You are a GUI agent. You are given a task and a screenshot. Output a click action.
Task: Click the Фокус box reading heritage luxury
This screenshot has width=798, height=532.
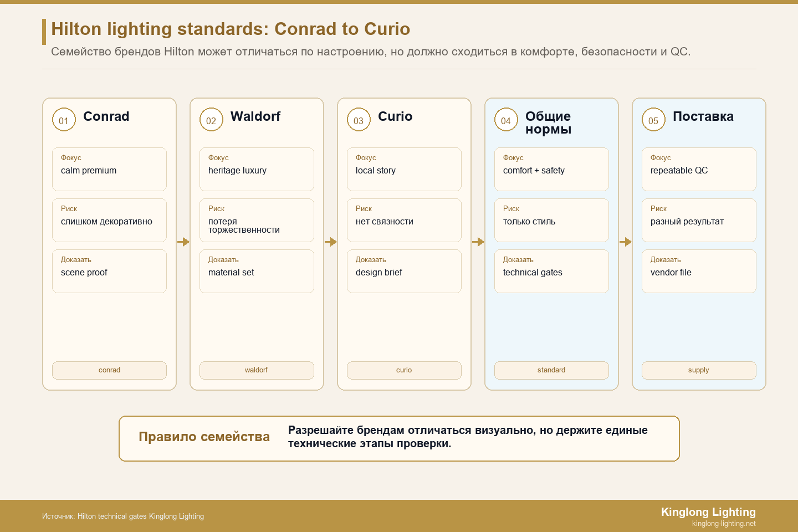click(257, 169)
